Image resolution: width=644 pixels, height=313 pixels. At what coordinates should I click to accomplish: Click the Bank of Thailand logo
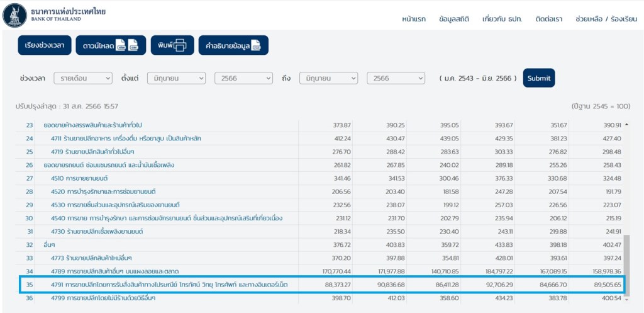pyautogui.click(x=15, y=15)
